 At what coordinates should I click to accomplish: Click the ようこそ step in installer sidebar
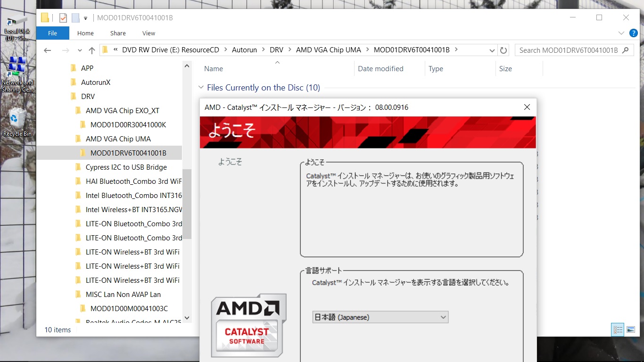tap(230, 162)
